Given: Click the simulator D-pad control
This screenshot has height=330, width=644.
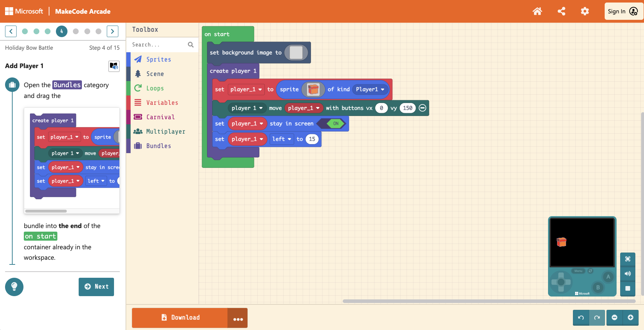Looking at the screenshot, I should (561, 282).
